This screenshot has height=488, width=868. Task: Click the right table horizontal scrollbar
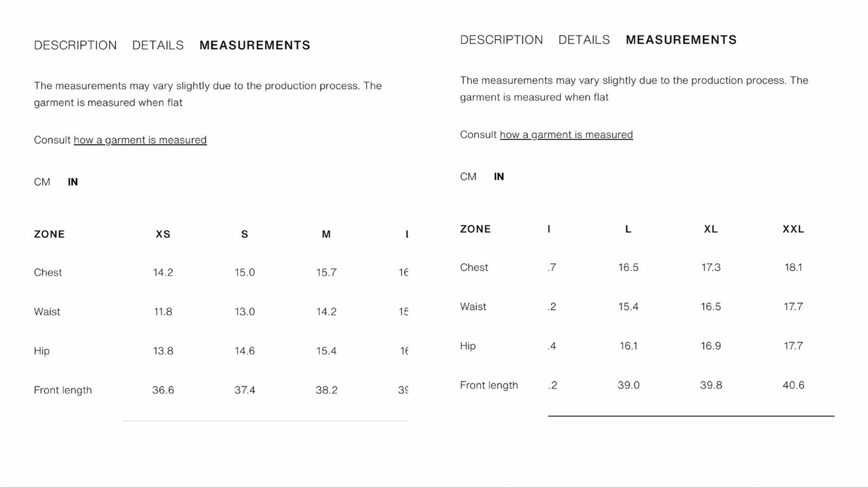point(691,416)
